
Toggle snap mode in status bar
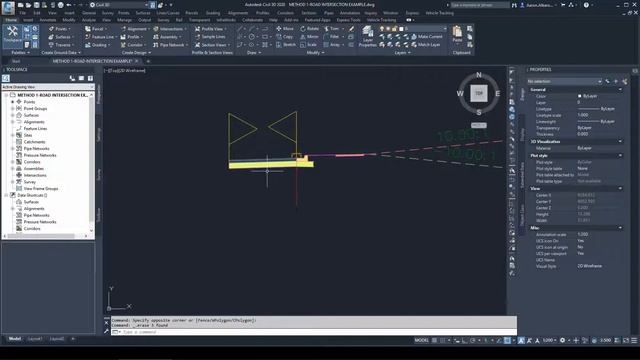pos(442,340)
